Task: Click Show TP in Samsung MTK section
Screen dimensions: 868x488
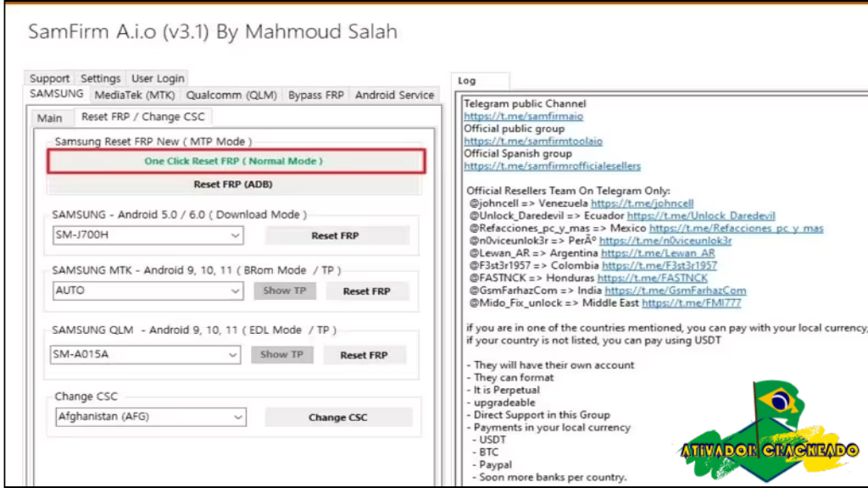Action: coord(285,291)
